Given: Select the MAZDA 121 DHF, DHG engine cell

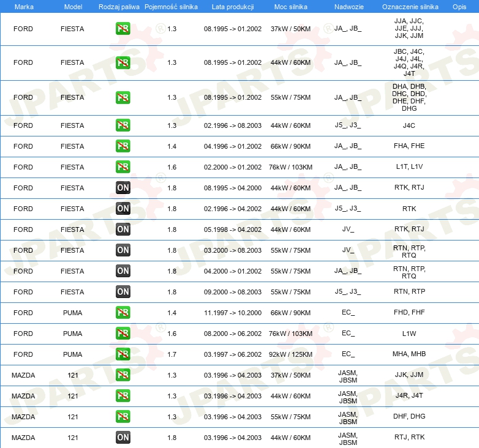Looking at the screenshot, I should point(409,416).
